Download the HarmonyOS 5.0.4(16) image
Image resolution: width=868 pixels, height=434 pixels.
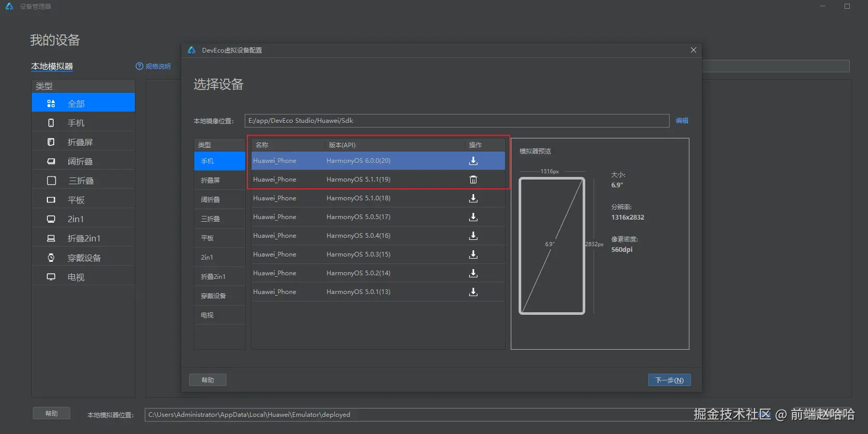point(473,236)
